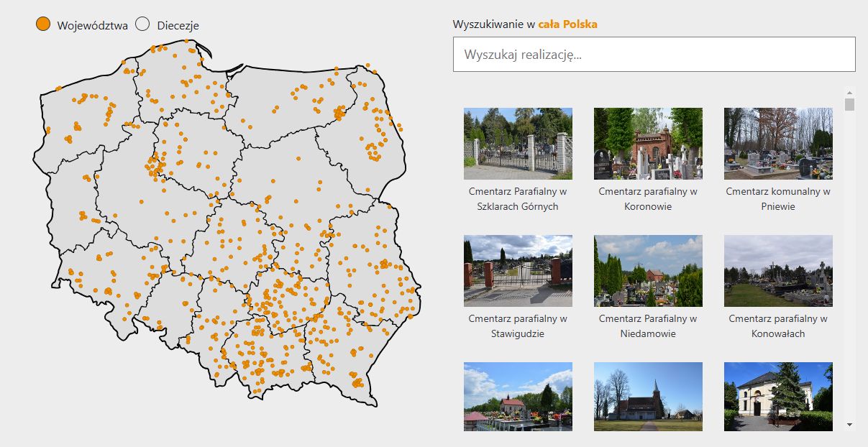View the Cmentarz parafialny w Stawigudzie photo

[x=518, y=271]
